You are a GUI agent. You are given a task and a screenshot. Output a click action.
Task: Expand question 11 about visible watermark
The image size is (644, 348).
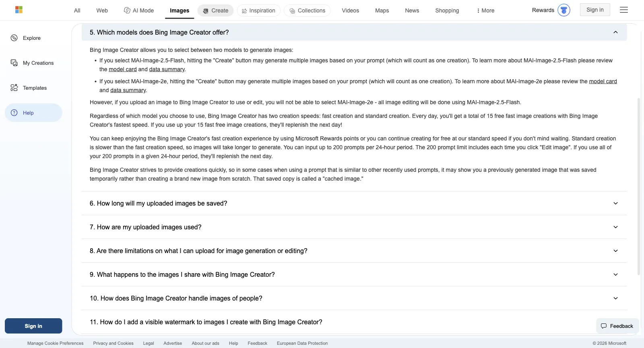[354, 322]
